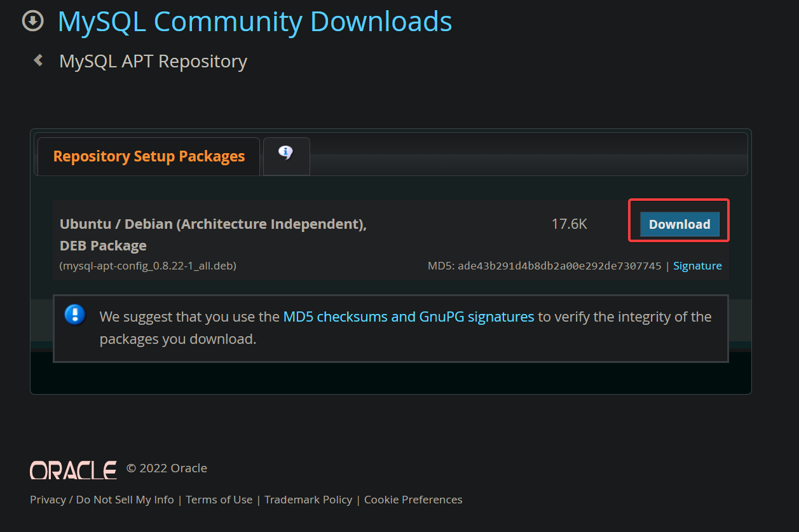Click the 17.6K file size
799x532 pixels.
coord(570,224)
